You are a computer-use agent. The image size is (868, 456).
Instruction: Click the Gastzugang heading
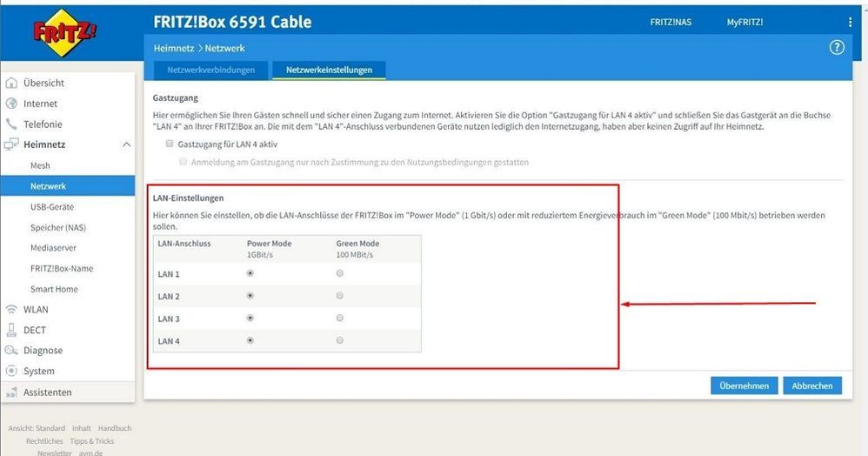[x=176, y=97]
